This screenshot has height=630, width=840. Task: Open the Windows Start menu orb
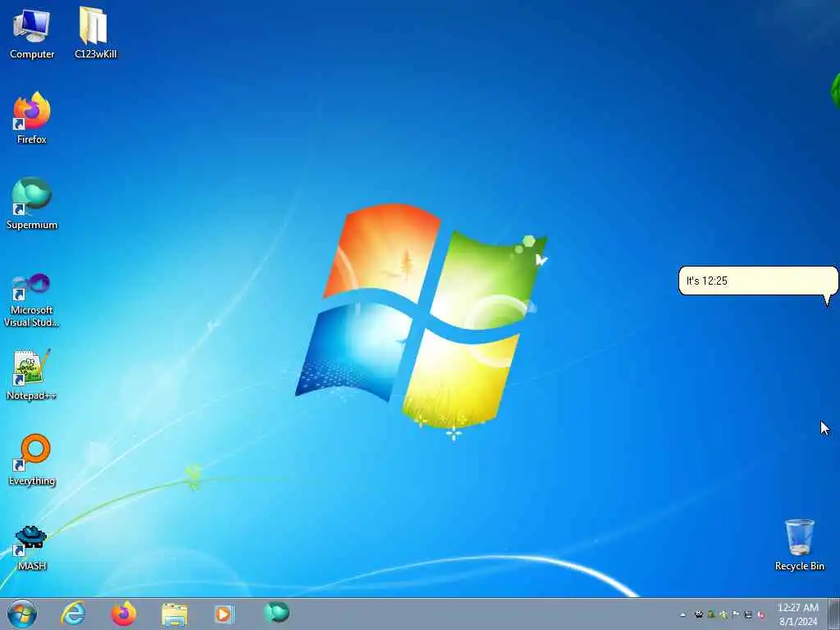[x=22, y=614]
